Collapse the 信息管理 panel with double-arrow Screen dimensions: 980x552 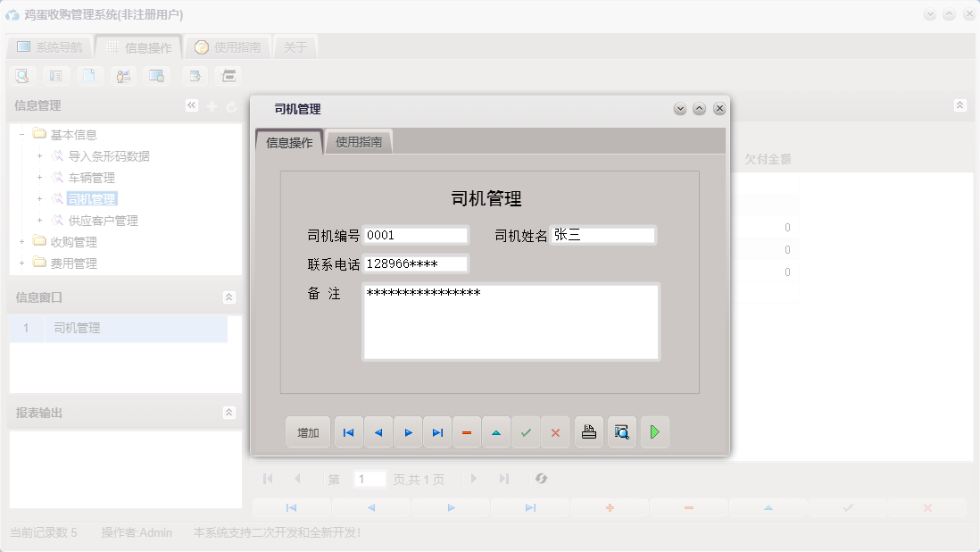click(x=190, y=105)
